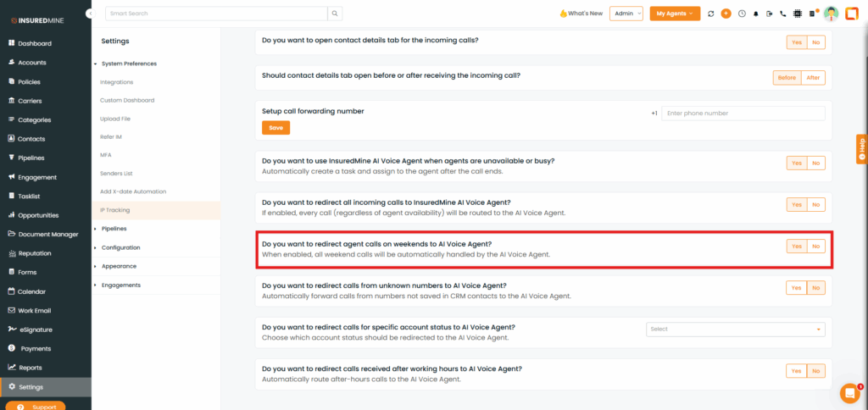The image size is (868, 410).
Task: Click the orange plus add icon
Action: [726, 14]
